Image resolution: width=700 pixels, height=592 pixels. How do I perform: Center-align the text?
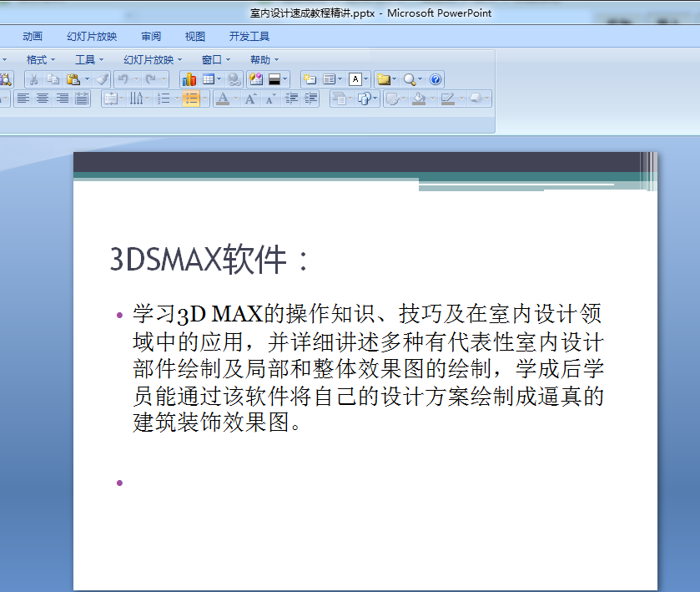click(x=43, y=99)
